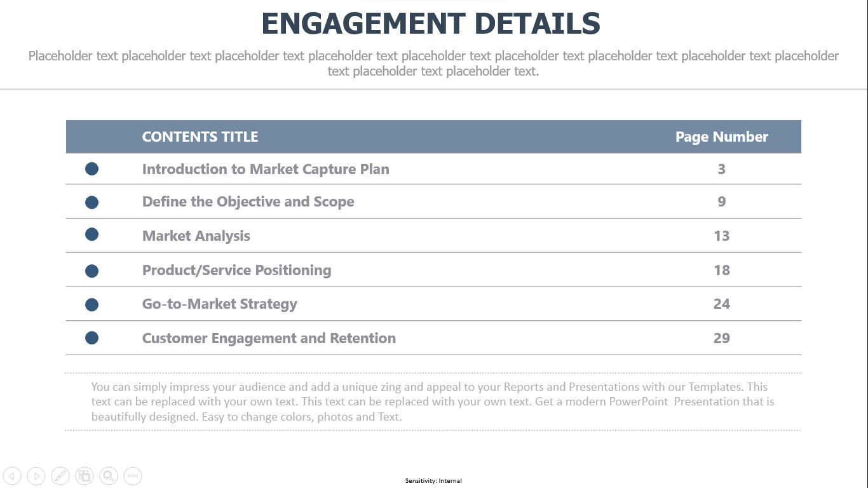Image resolution: width=868 pixels, height=488 pixels.
Task: Go to the previous slide arrow
Action: [12, 475]
